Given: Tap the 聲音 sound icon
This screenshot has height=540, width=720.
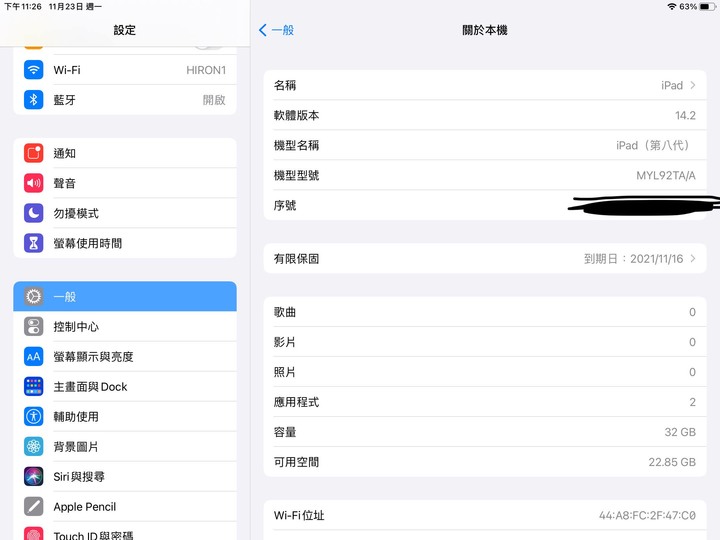Looking at the screenshot, I should pyautogui.click(x=34, y=183).
